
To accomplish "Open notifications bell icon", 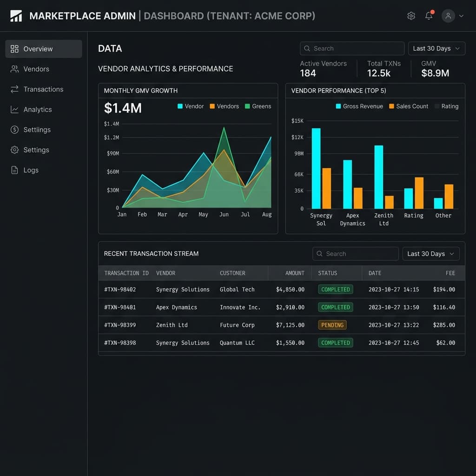I will [429, 15].
